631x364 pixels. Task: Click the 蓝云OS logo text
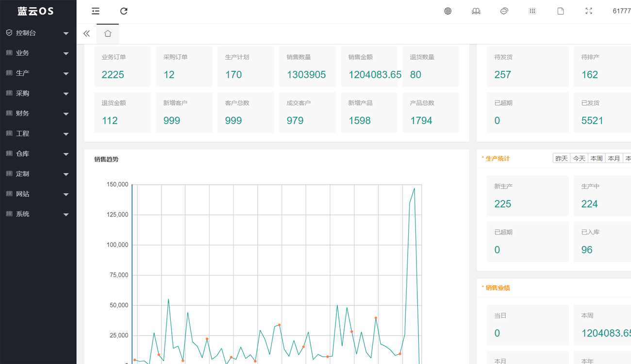pos(36,11)
